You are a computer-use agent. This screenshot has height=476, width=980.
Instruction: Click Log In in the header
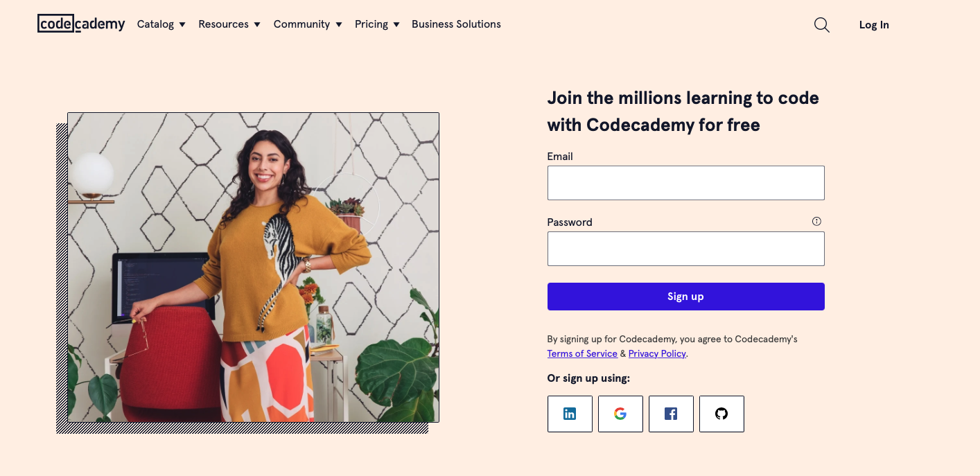(x=873, y=25)
